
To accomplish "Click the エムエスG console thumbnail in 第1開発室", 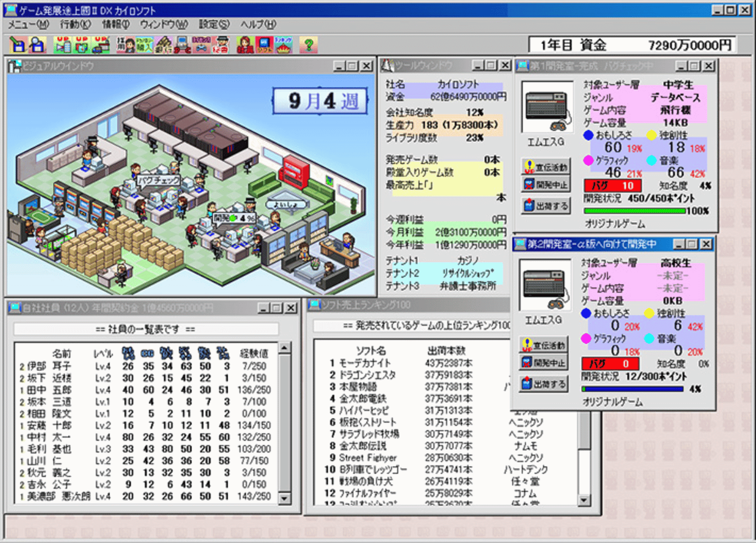I will pyautogui.click(x=547, y=107).
